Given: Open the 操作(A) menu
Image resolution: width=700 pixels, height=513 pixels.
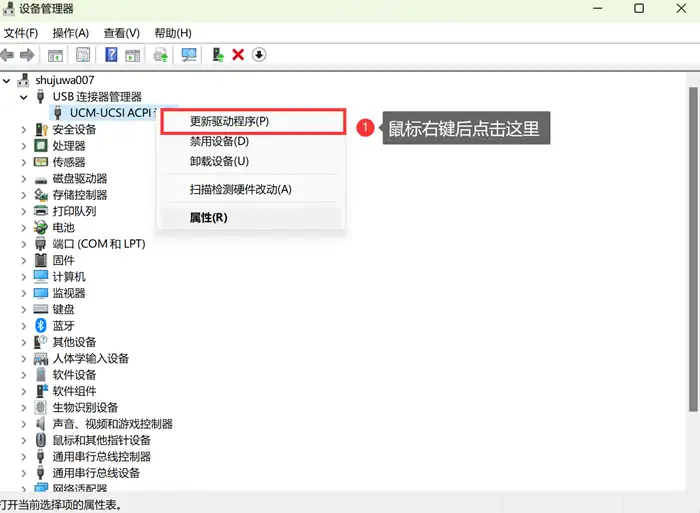Looking at the screenshot, I should (71, 33).
